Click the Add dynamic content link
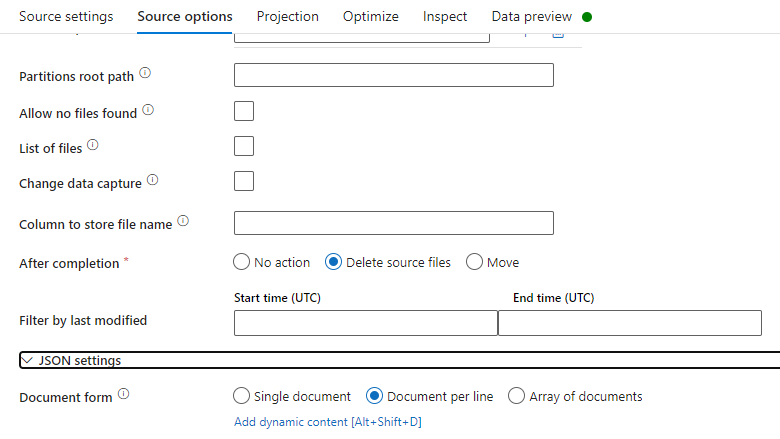The image size is (780, 439). (x=327, y=422)
